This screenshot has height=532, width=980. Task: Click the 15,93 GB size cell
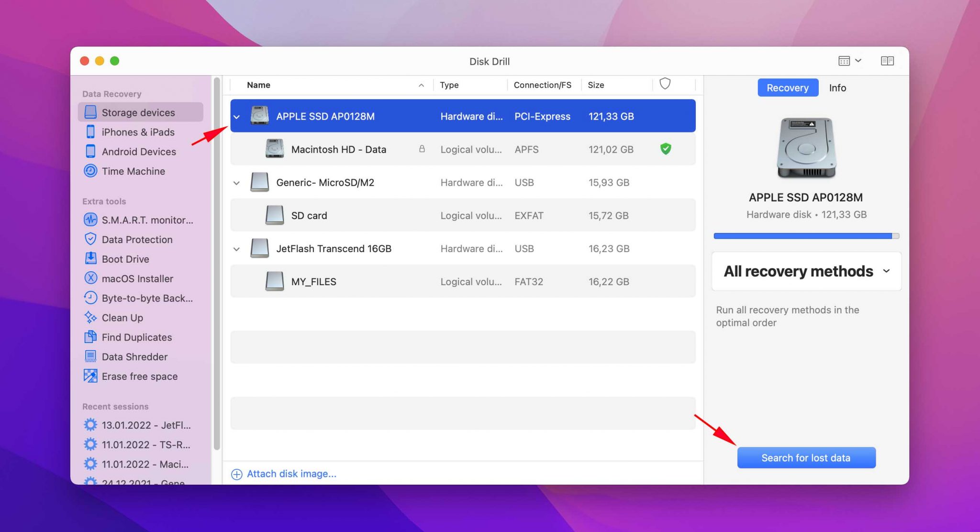pyautogui.click(x=609, y=182)
